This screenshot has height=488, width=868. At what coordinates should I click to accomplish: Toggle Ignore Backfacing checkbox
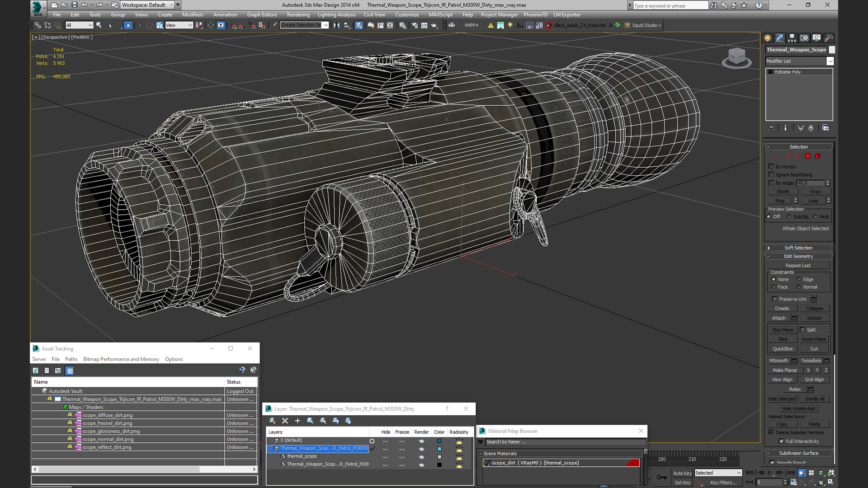(x=771, y=174)
